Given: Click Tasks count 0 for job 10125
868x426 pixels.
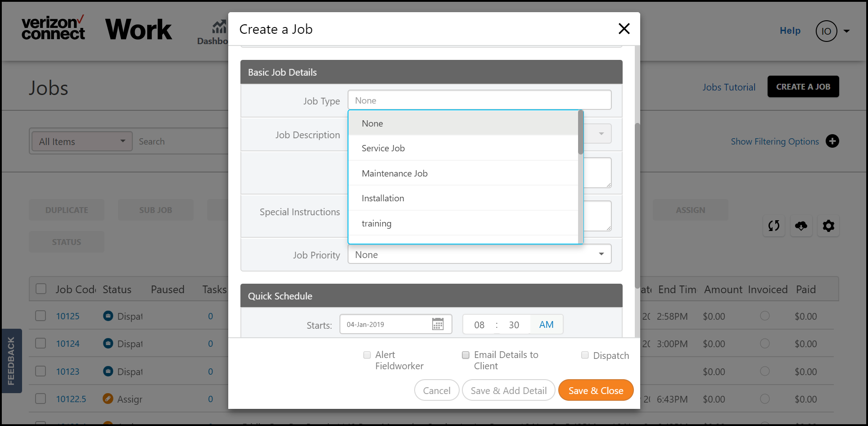Looking at the screenshot, I should [210, 316].
